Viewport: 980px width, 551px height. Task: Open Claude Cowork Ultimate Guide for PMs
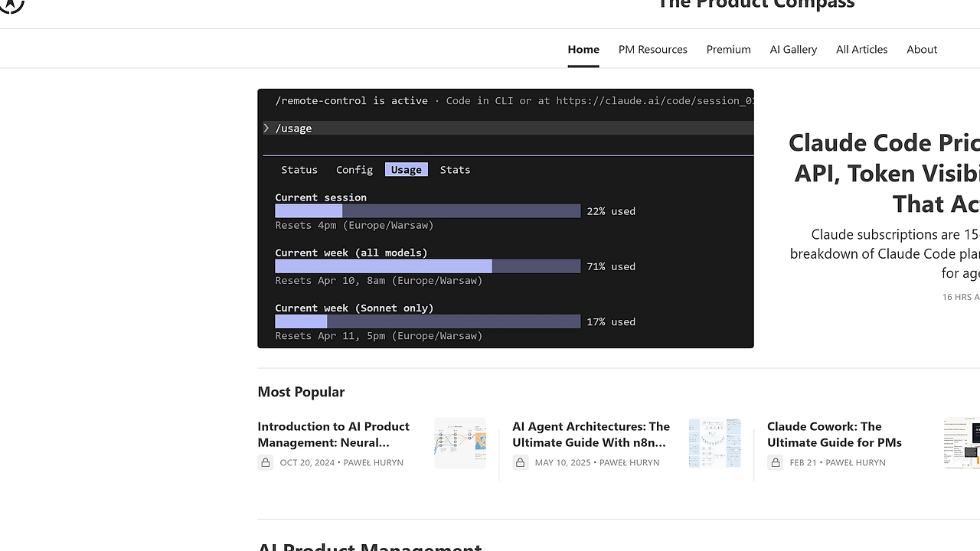click(835, 434)
